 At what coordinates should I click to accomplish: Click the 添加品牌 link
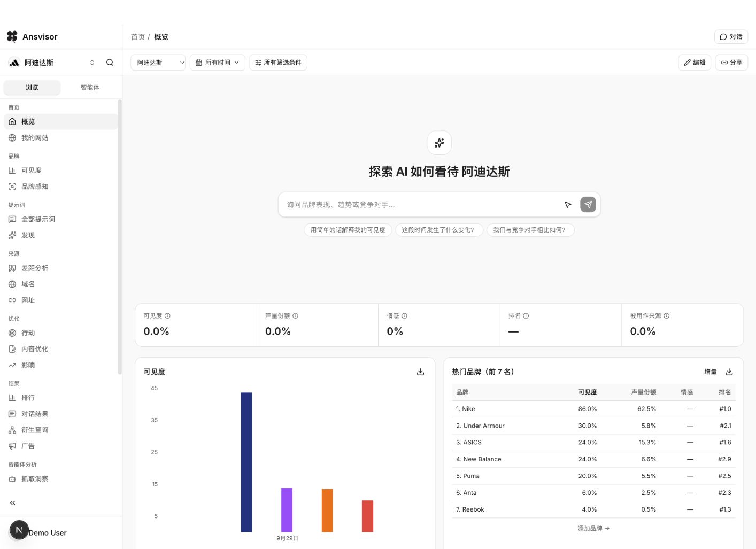point(593,528)
